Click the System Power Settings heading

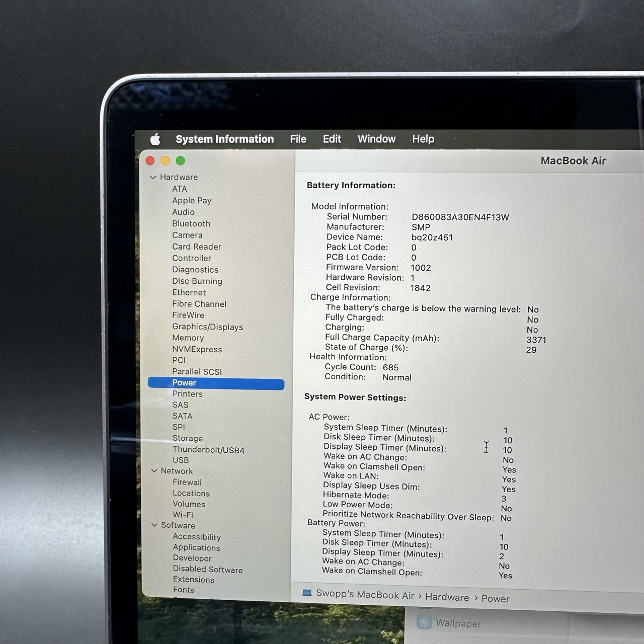point(355,397)
